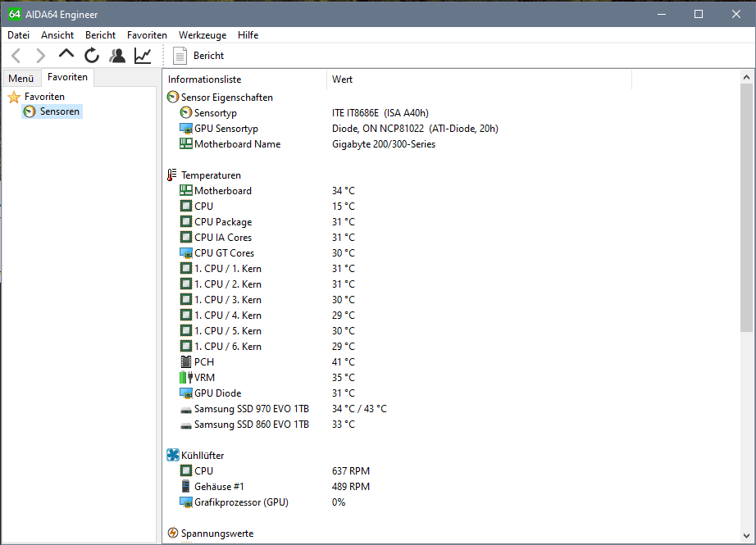
Task: Click the Samsung SSD 970 EVO drive icon
Action: [x=185, y=410]
